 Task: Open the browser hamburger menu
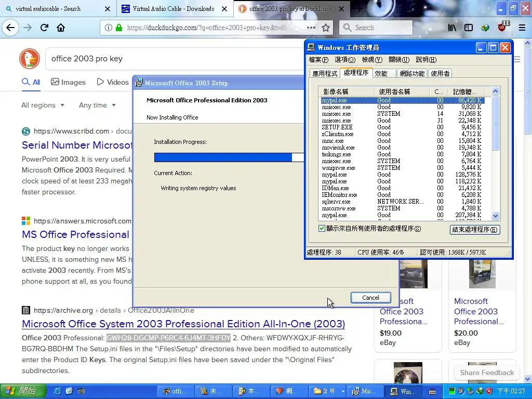pyautogui.click(x=522, y=28)
